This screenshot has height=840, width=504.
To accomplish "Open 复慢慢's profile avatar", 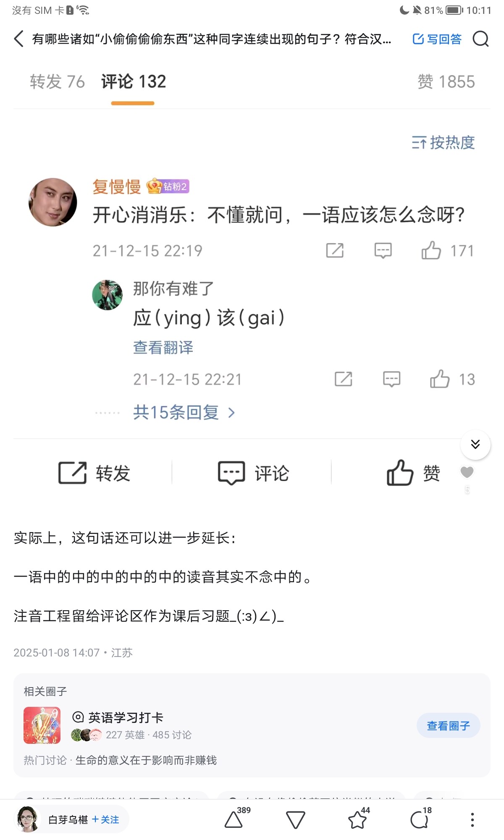I will (53, 202).
